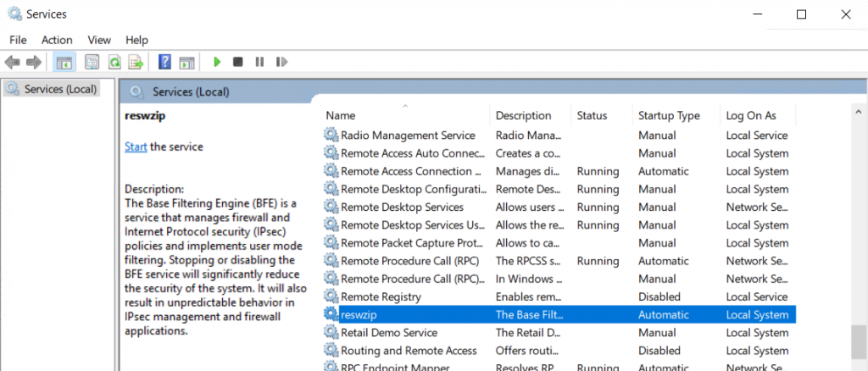Click Disabled startup type for Routing and Remote Access
Viewport: 868px width, 371px height.
pos(659,351)
